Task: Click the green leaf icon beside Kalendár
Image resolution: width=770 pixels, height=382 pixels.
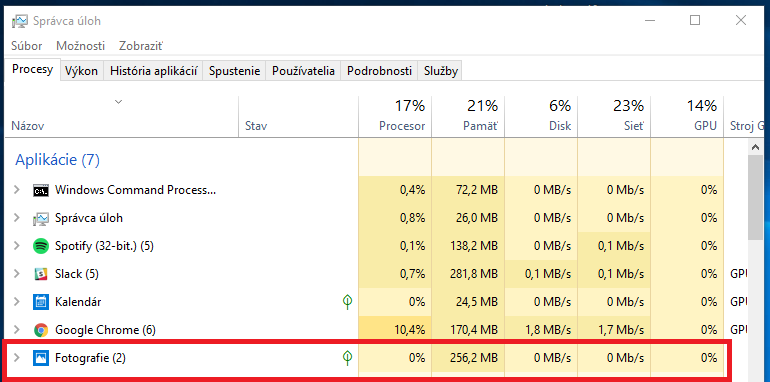Action: point(348,302)
